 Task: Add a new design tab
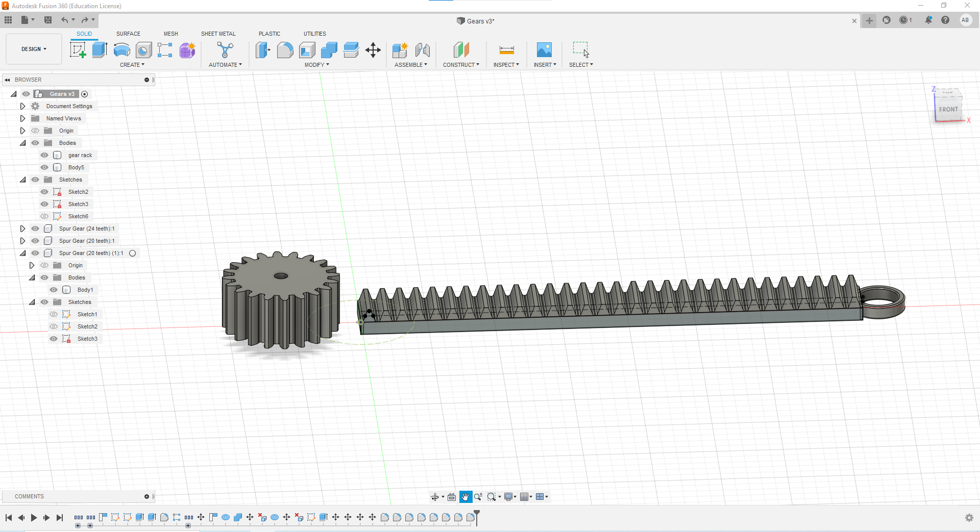click(869, 20)
